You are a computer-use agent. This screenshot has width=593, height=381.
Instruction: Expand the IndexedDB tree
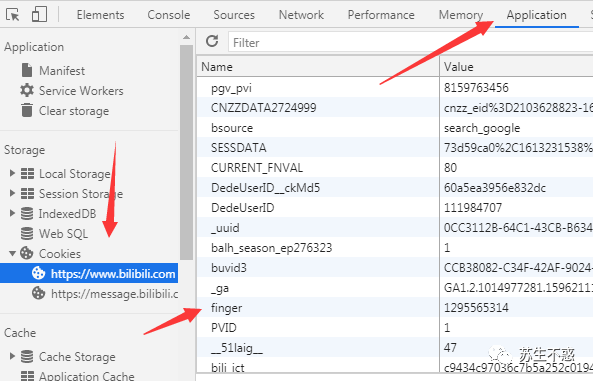(x=12, y=213)
